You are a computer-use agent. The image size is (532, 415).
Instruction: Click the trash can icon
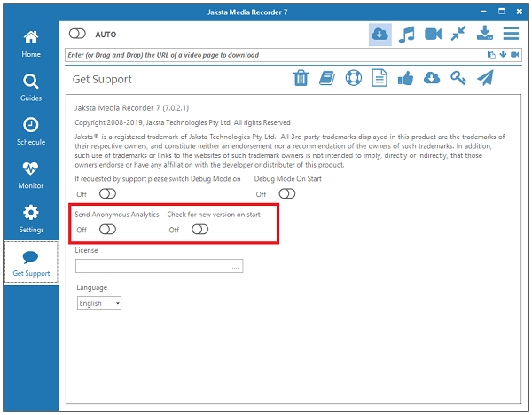301,78
